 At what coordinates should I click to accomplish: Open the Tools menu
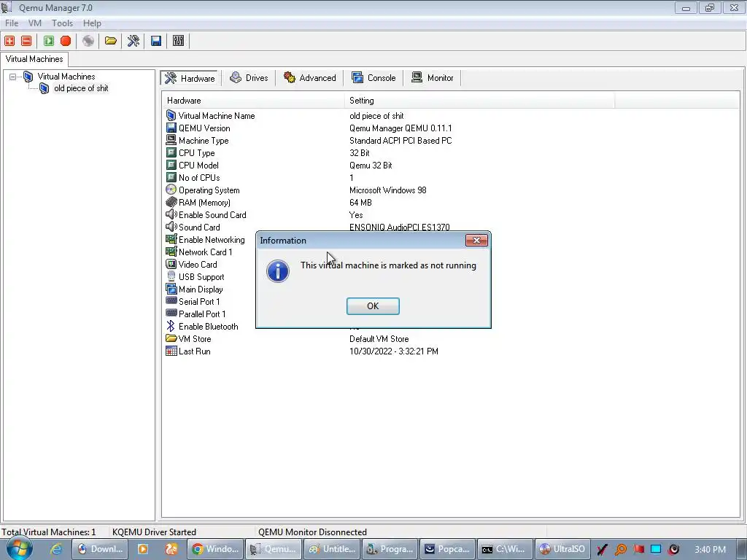pyautogui.click(x=63, y=23)
